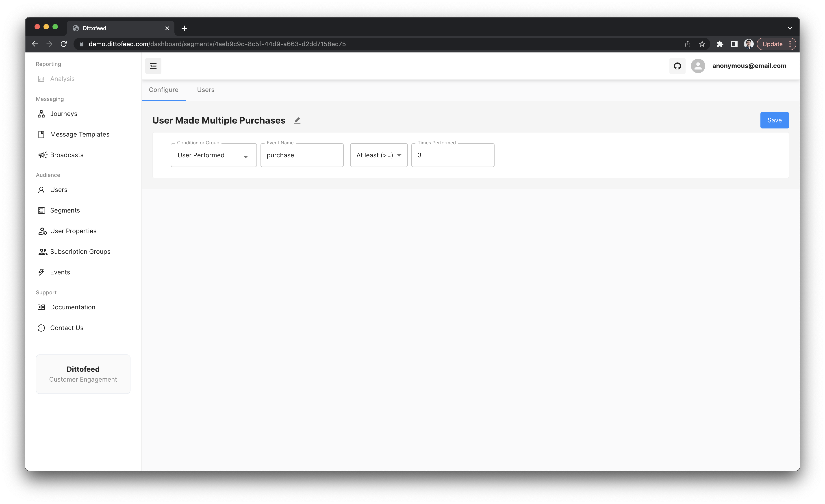Click the Users person icon in sidebar
This screenshot has width=825, height=504.
coord(41,190)
